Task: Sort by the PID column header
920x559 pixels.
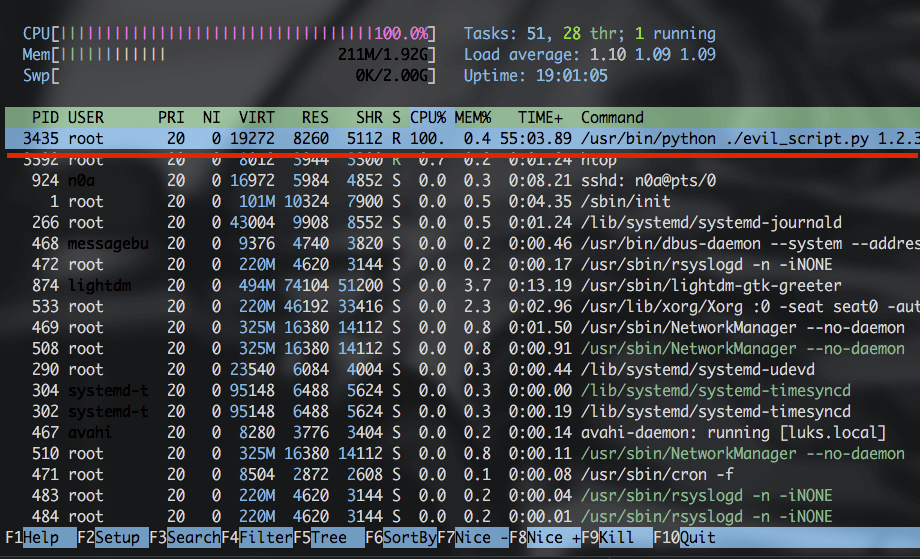Action: pos(45,117)
